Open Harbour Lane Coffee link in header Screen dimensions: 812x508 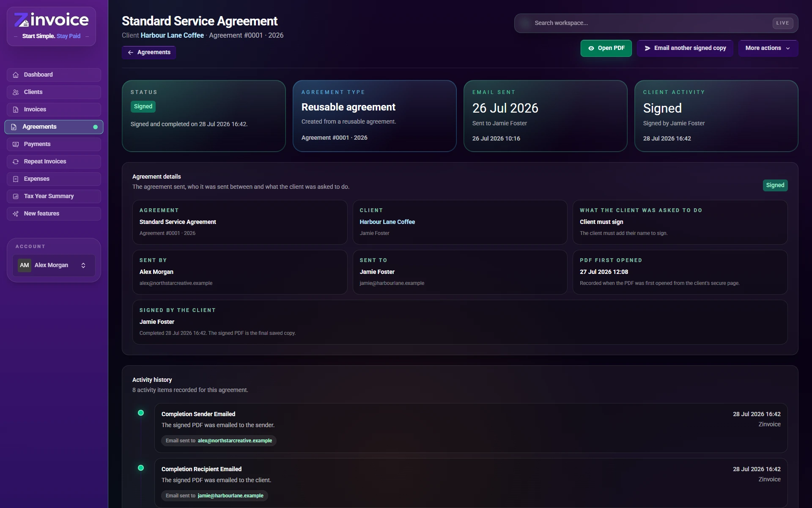point(172,36)
